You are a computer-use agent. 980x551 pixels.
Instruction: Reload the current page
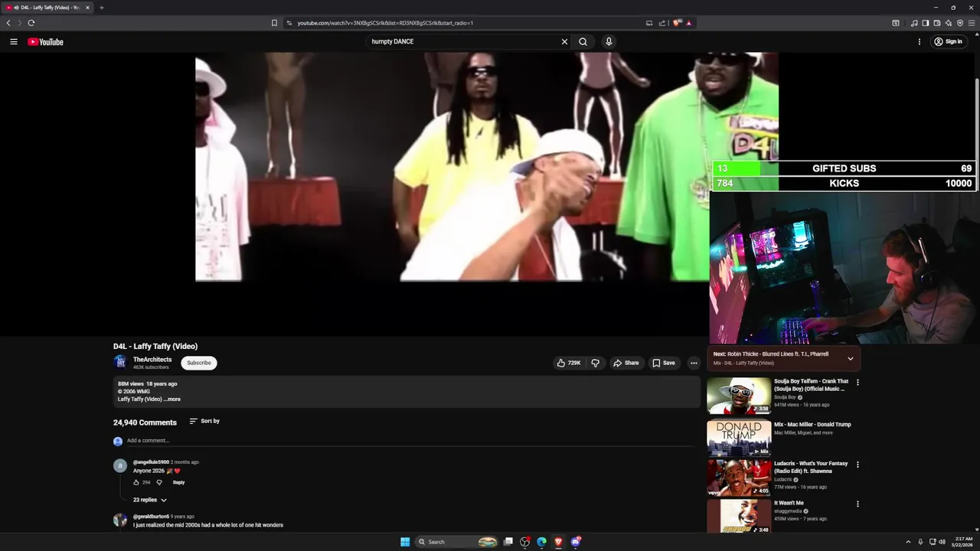(31, 23)
